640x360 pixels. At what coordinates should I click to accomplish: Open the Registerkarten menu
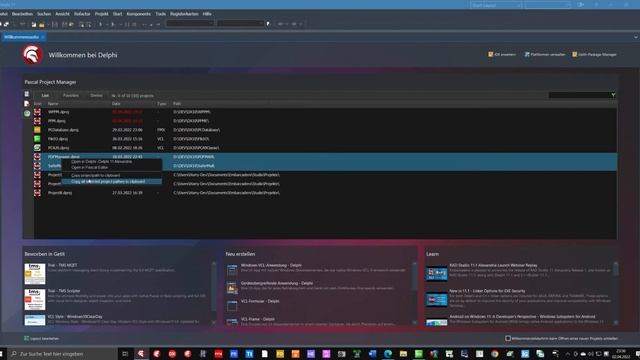184,14
